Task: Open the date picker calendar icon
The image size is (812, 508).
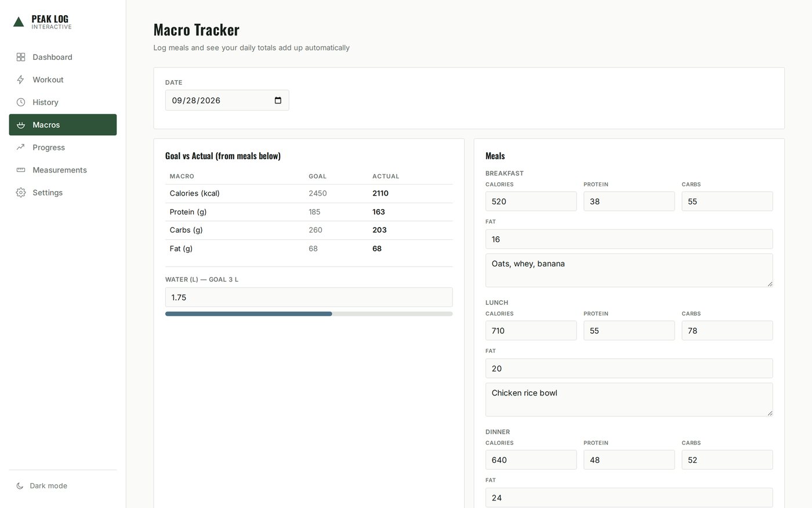Action: [278, 100]
